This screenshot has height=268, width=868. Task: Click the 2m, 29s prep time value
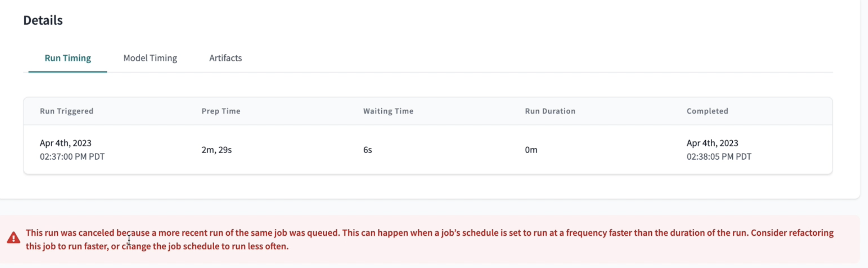(x=216, y=150)
